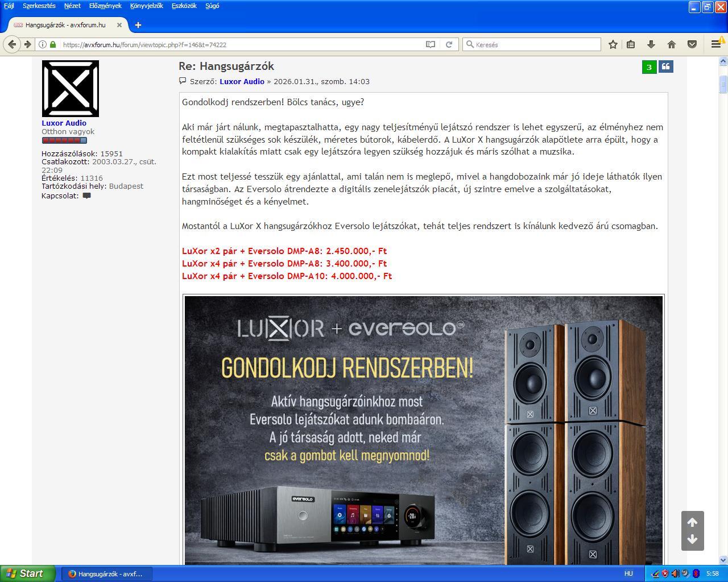Show site information via the circled-i icon
The height and width of the screenshot is (582, 728).
43,44
